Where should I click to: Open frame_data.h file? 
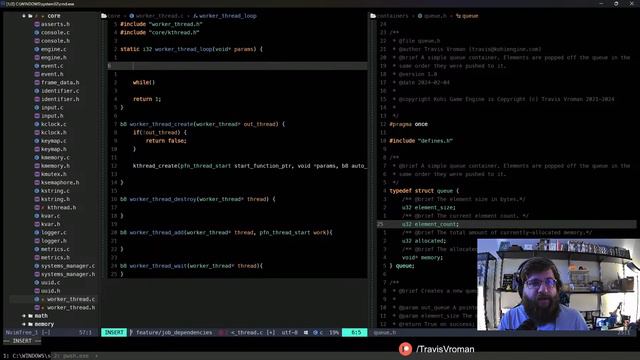point(60,82)
